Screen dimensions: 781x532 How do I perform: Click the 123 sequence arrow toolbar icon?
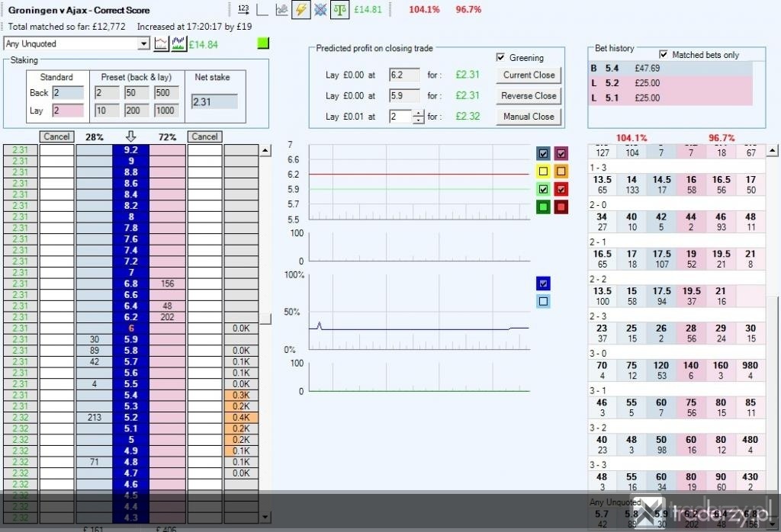point(243,9)
